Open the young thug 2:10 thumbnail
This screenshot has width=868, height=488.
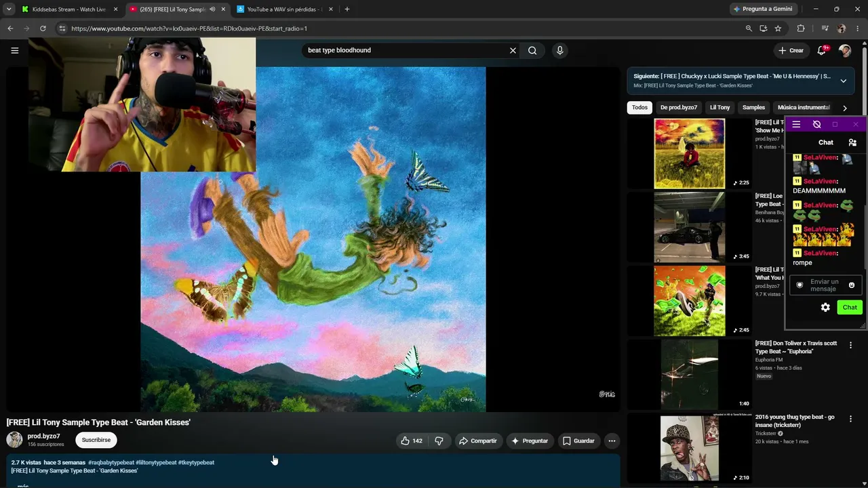pyautogui.click(x=689, y=448)
